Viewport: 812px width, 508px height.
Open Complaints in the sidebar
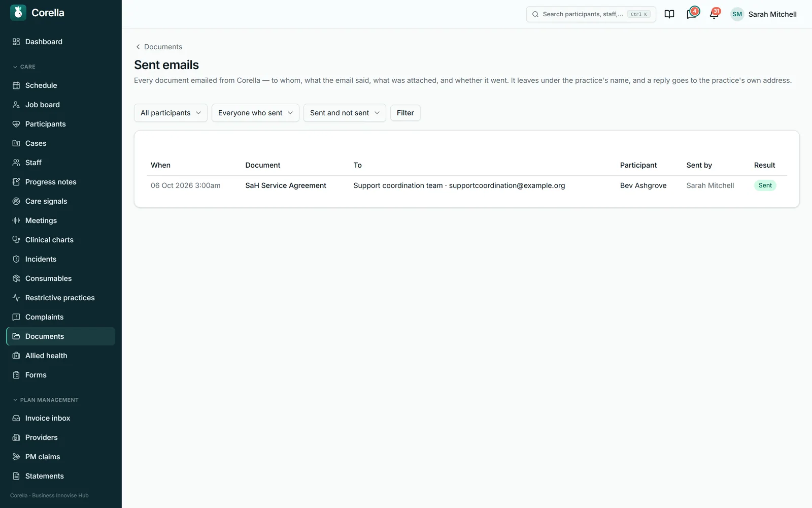click(x=60, y=317)
